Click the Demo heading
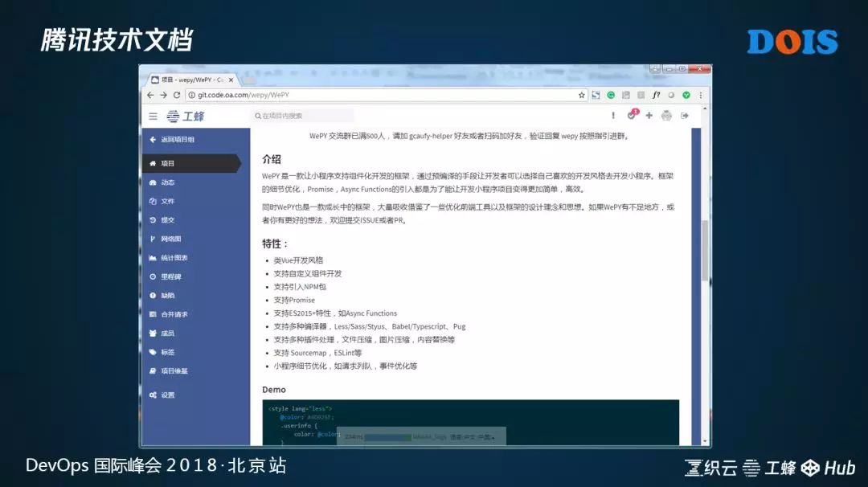Image resolution: width=868 pixels, height=487 pixels. point(274,390)
